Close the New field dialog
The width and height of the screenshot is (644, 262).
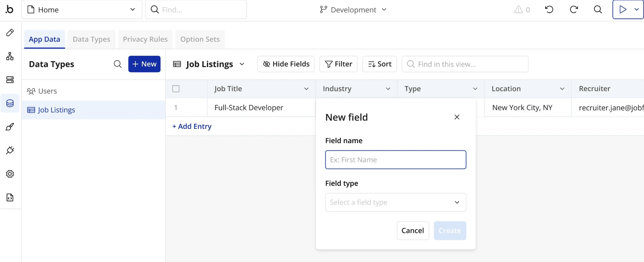pos(457,117)
